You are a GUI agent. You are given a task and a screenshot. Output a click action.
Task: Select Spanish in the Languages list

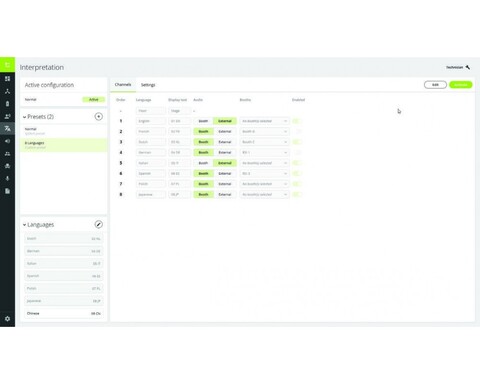(x=64, y=276)
